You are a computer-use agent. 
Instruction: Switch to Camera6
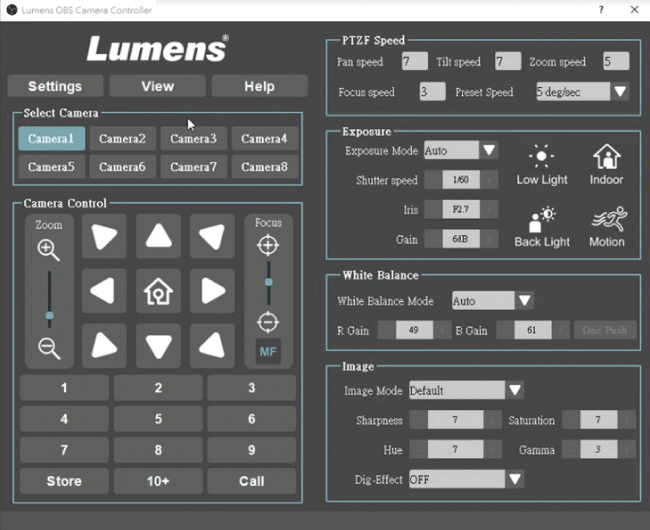122,167
